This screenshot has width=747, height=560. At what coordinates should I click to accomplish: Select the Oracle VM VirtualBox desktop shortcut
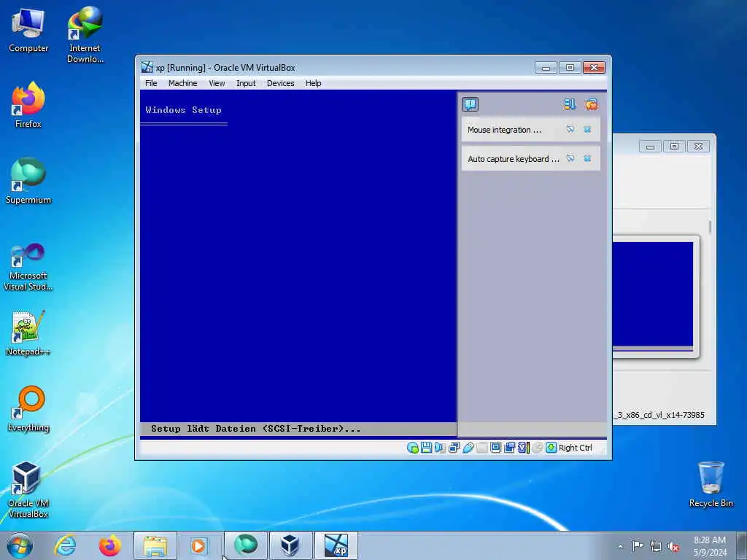click(28, 490)
